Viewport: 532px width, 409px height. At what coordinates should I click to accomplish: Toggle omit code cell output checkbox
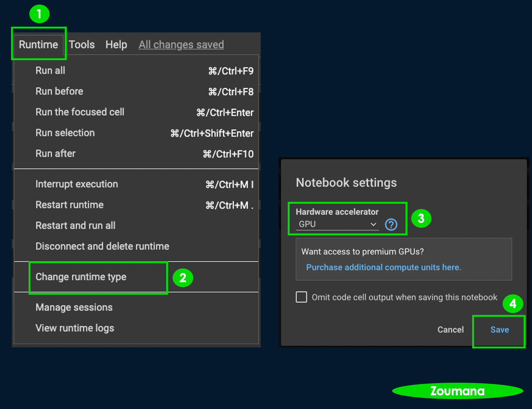coord(301,297)
